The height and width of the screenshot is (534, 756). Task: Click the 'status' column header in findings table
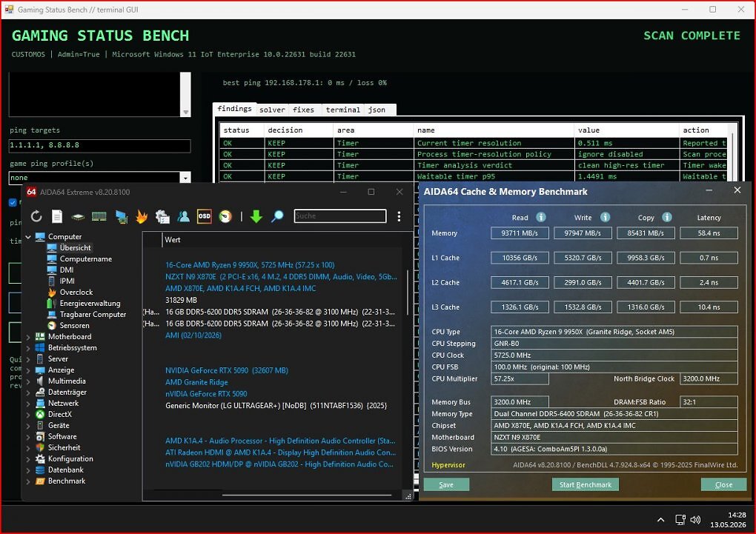242,130
